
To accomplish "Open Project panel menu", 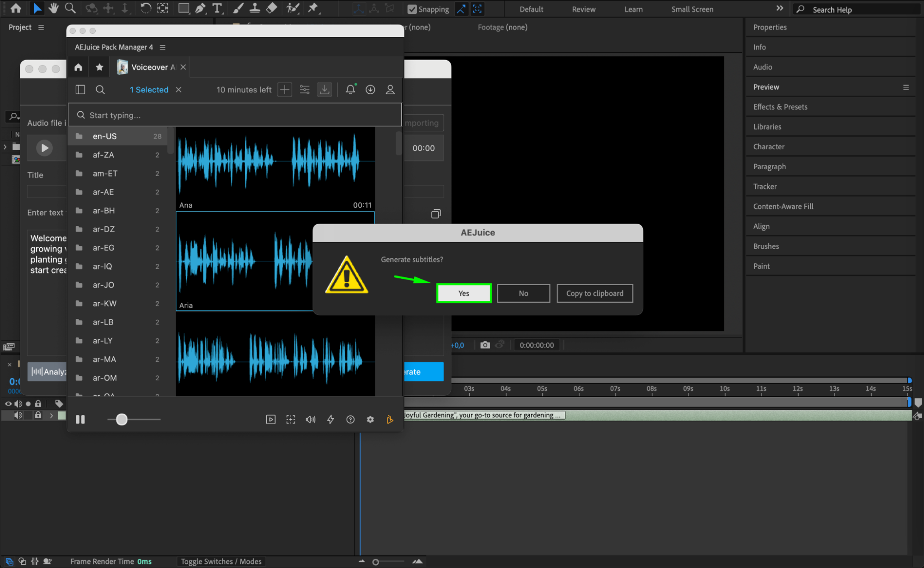I will [41, 27].
